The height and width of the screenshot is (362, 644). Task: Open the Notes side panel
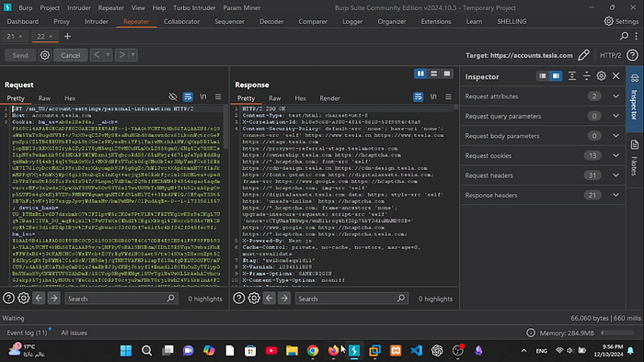pos(635,158)
